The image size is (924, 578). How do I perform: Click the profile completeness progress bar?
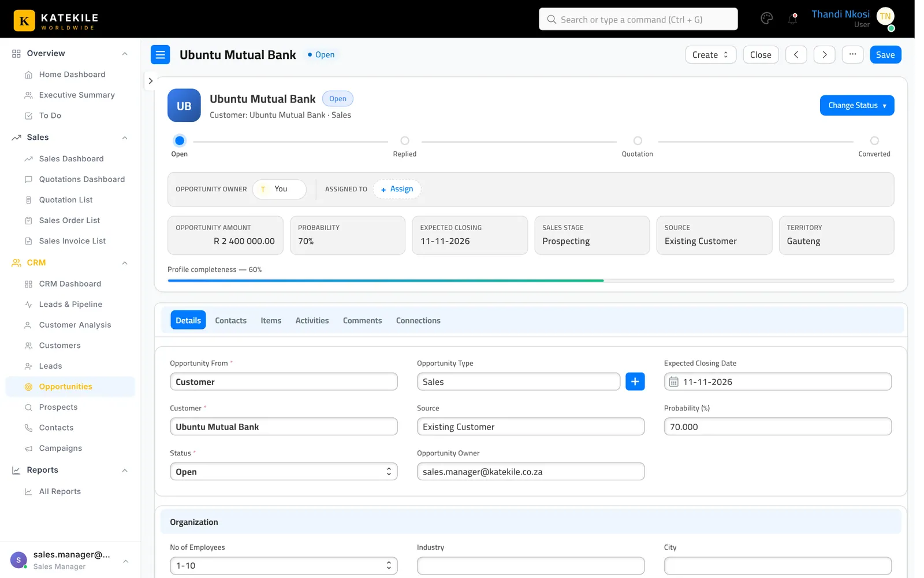(x=531, y=280)
